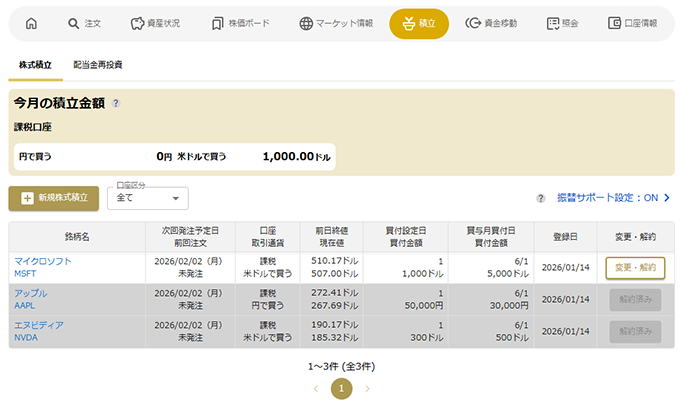The height and width of the screenshot is (402, 680).
Task: Click 190.17ドル price cell
Action: 334,325
